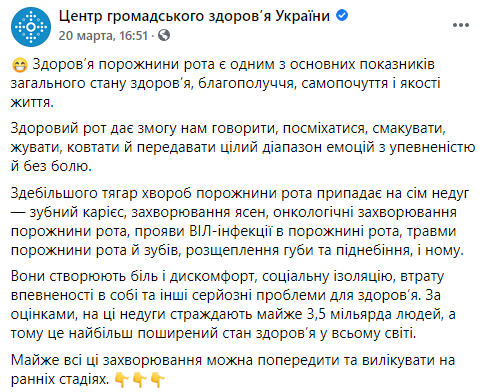Click the blue verified badge checkmark
494x392 pixels.
coord(342,15)
